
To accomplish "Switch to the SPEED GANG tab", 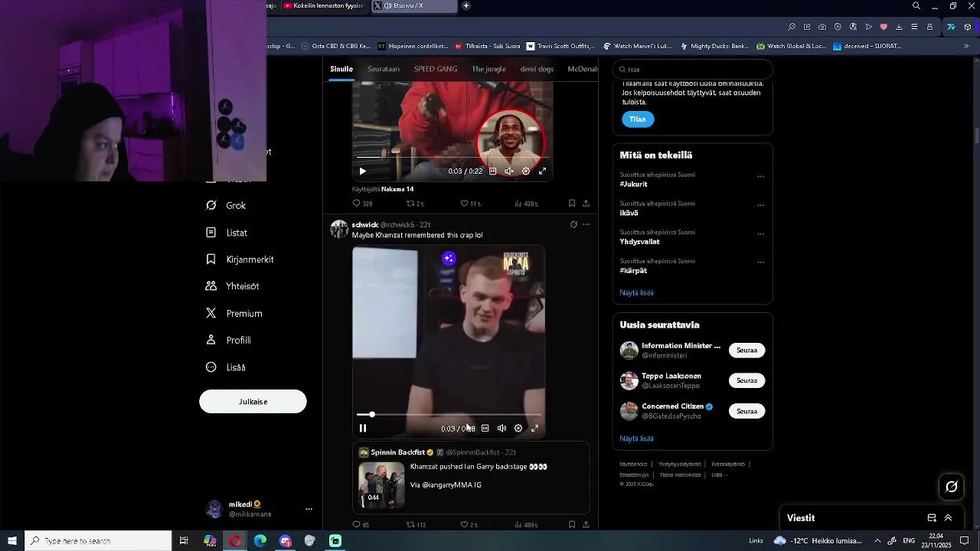I will point(436,69).
